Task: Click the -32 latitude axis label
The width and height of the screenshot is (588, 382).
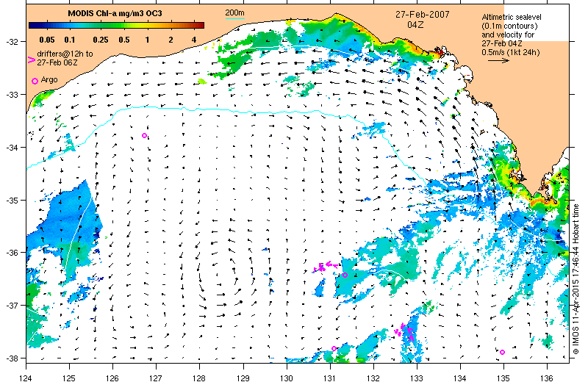Action: click(x=12, y=42)
